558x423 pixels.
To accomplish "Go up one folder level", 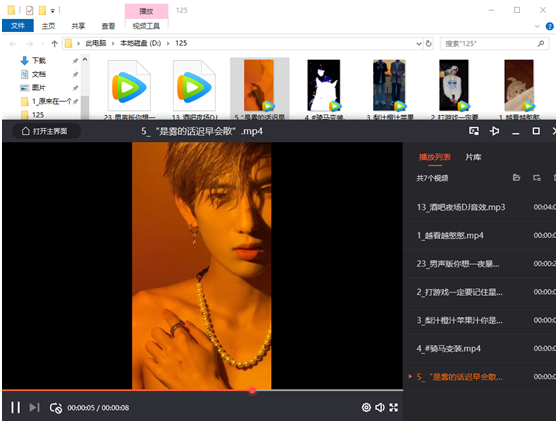I will point(54,44).
